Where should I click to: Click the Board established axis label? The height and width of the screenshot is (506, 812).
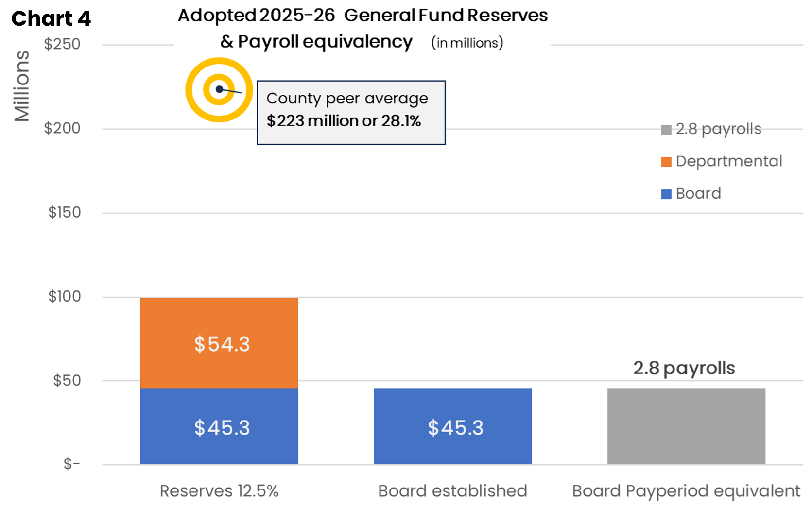(452, 491)
